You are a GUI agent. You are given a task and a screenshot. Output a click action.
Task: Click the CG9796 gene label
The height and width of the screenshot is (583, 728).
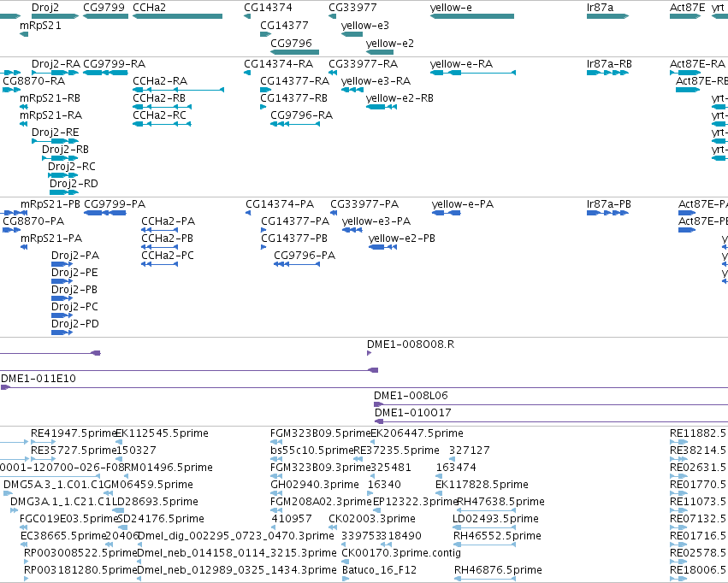coord(291,43)
